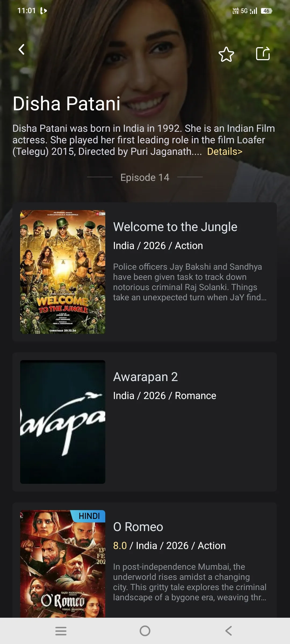This screenshot has height=644, width=290.
Task: Tap the Android home circle button
Action: click(145, 631)
